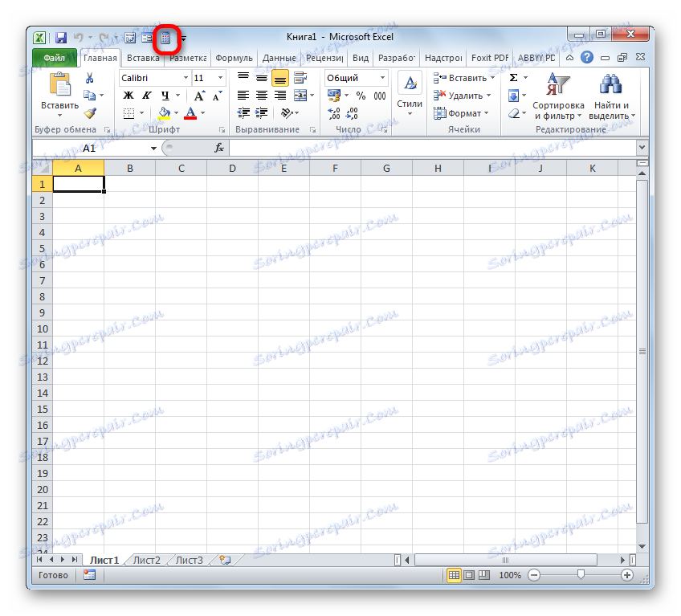The image size is (681, 616).
Task: Open the Файл tab
Action: pyautogui.click(x=55, y=58)
